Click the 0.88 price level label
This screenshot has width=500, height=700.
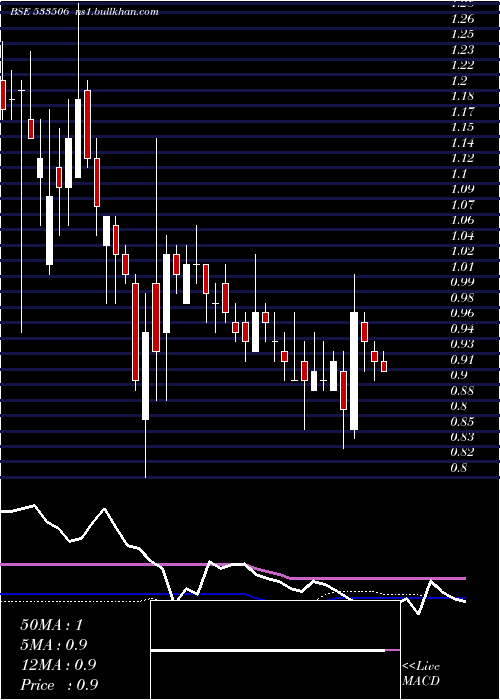pyautogui.click(x=462, y=391)
